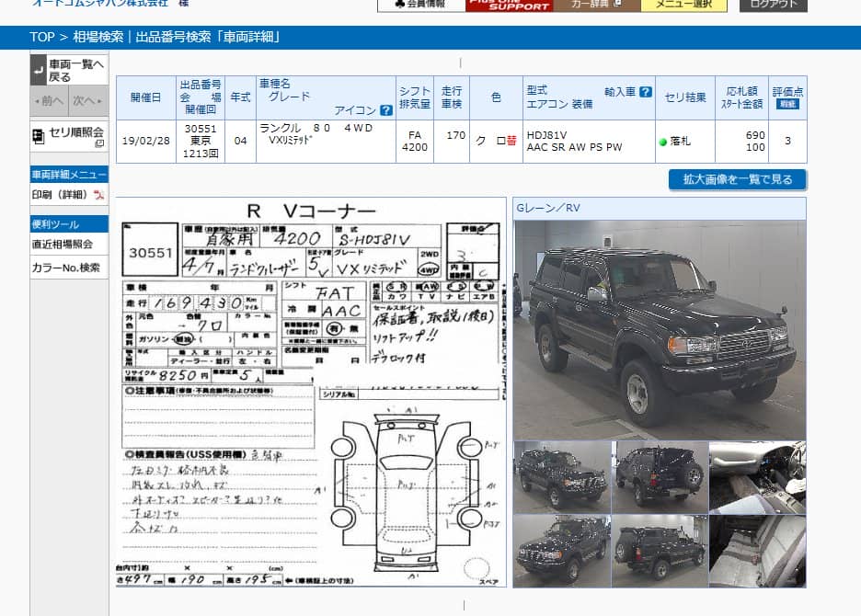Open the interior dashboard thumbnail photo
Image resolution: width=861 pixels, height=616 pixels.
(x=756, y=476)
